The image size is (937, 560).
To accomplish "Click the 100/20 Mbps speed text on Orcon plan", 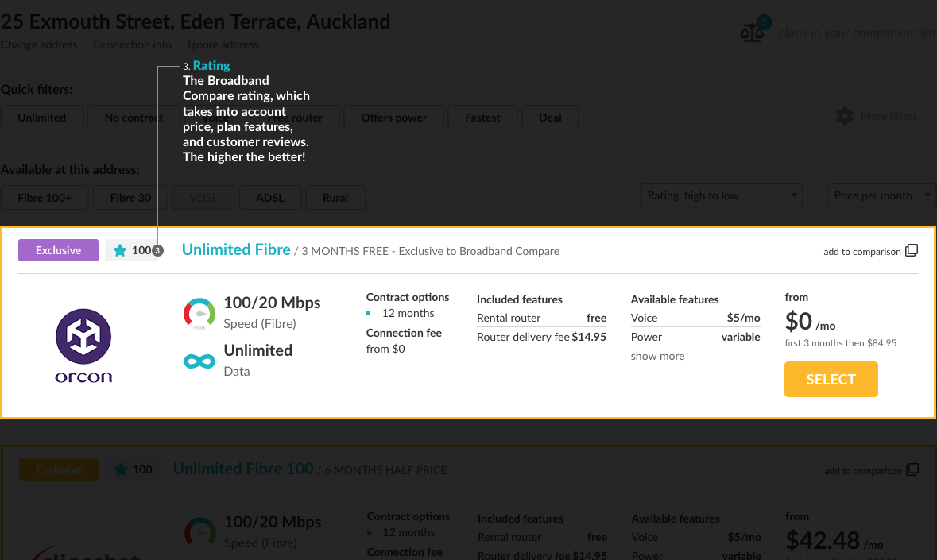I will 272,303.
